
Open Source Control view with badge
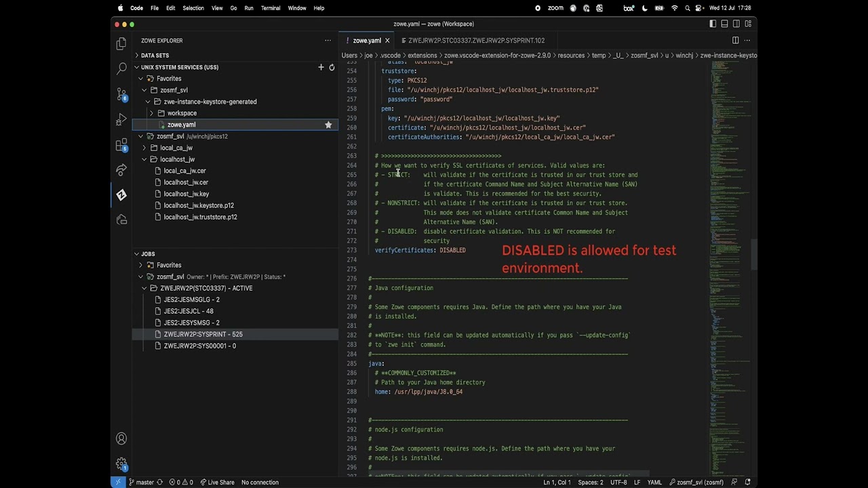pyautogui.click(x=121, y=94)
